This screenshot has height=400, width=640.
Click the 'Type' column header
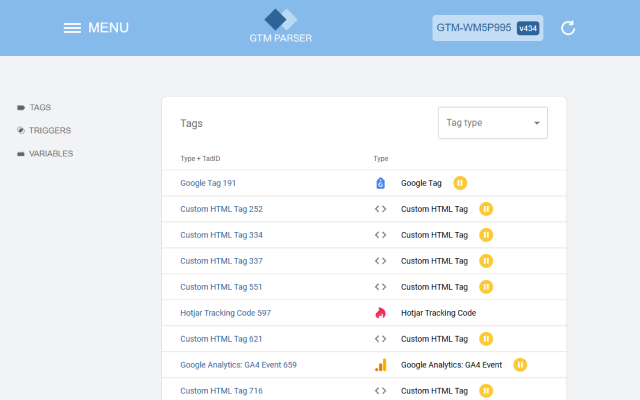point(381,159)
